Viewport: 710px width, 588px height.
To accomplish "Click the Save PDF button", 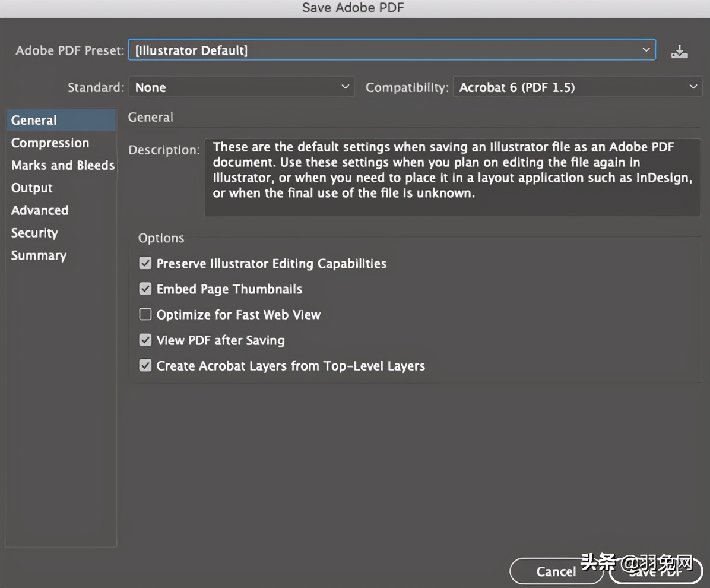I will pos(655,571).
